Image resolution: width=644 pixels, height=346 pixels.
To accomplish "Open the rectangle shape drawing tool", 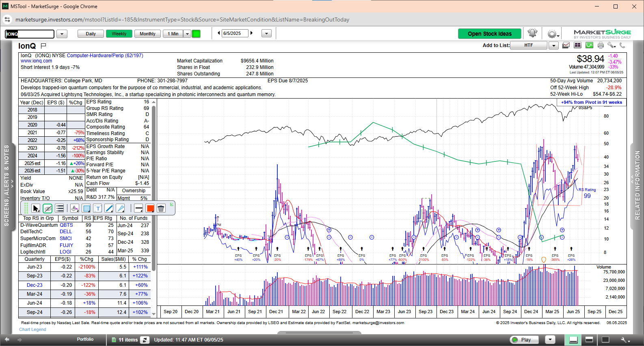I will click(x=86, y=208).
